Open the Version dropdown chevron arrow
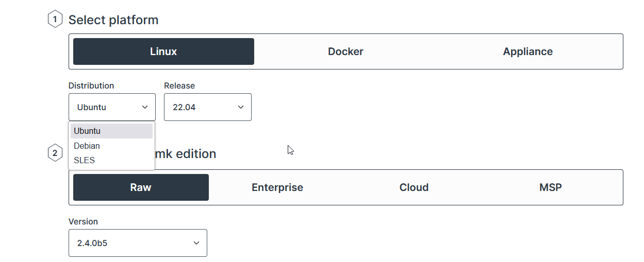This screenshot has height=262, width=644. pyautogui.click(x=196, y=243)
